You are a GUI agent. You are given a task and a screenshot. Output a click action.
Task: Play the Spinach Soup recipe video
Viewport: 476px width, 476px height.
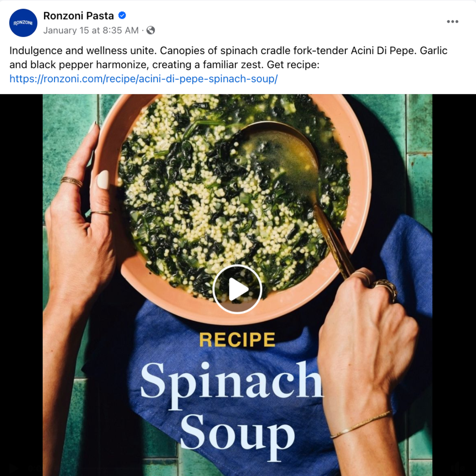click(237, 289)
